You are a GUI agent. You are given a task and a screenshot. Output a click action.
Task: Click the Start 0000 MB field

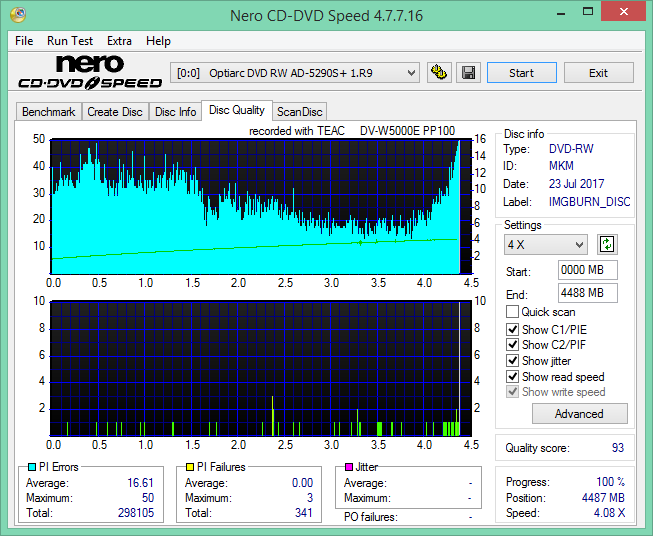(x=588, y=270)
